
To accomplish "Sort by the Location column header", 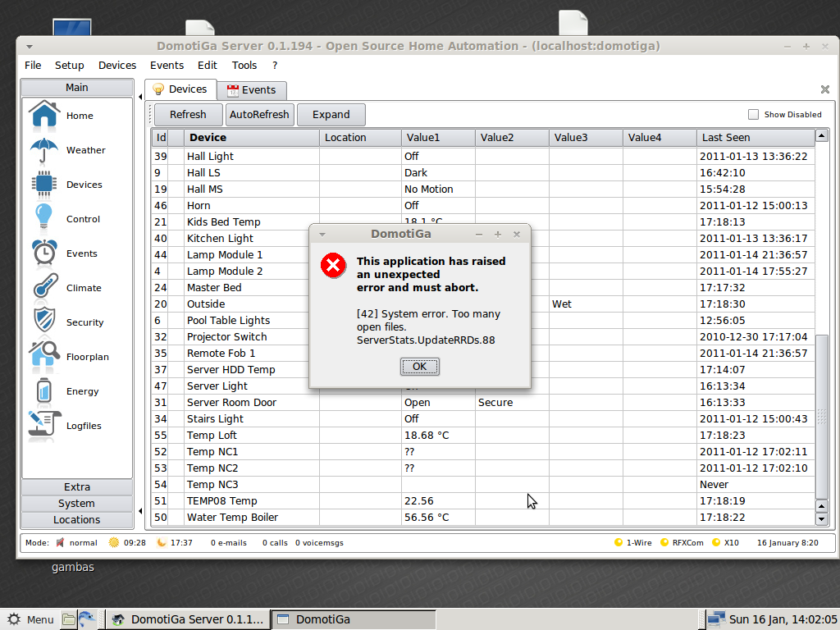I will (360, 137).
